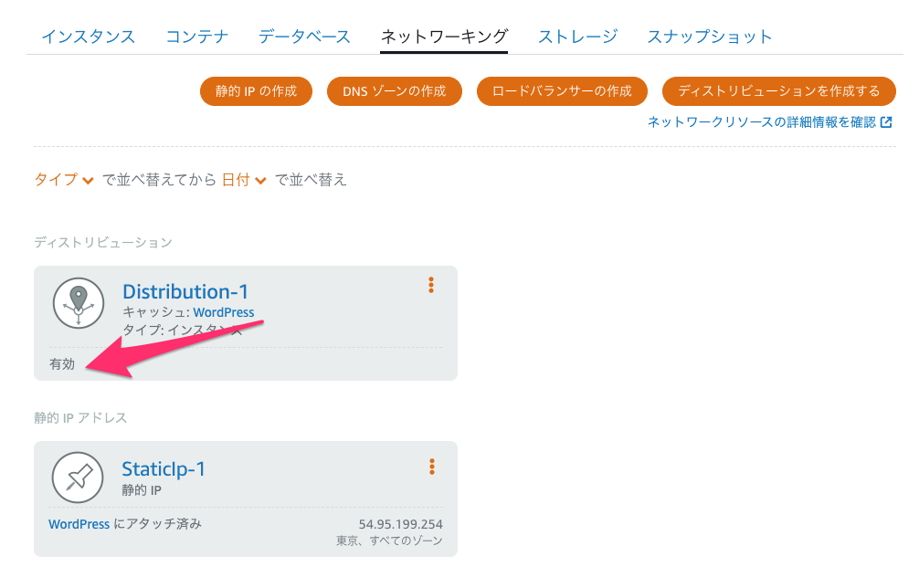Click the 日付 sort chevron icon
Image resolution: width=919 pixels, height=588 pixels.
[x=261, y=181]
